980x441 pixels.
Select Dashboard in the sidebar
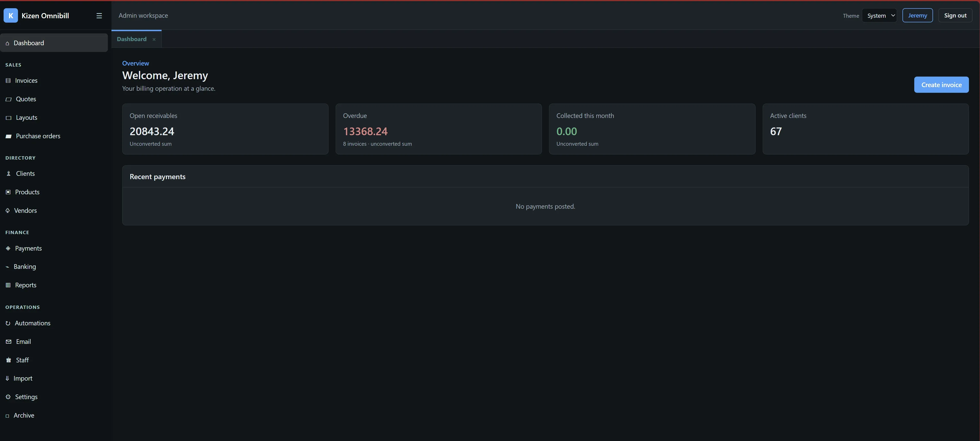click(x=54, y=43)
